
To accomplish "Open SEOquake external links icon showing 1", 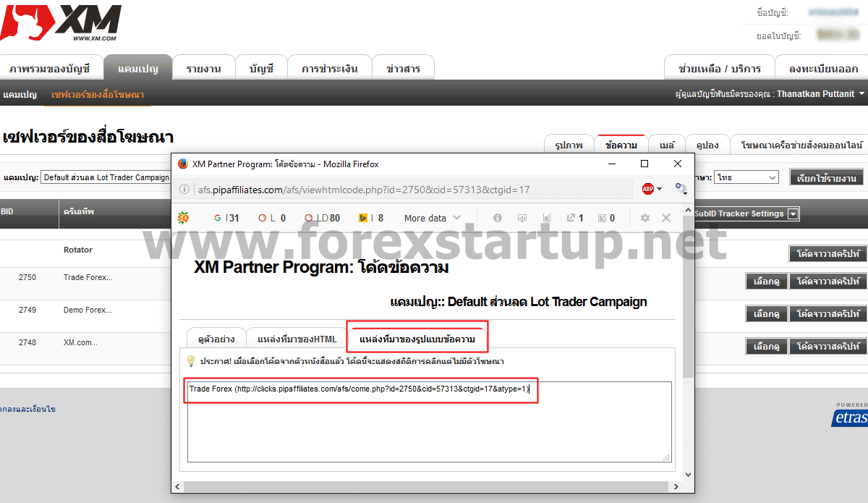I will point(575,218).
